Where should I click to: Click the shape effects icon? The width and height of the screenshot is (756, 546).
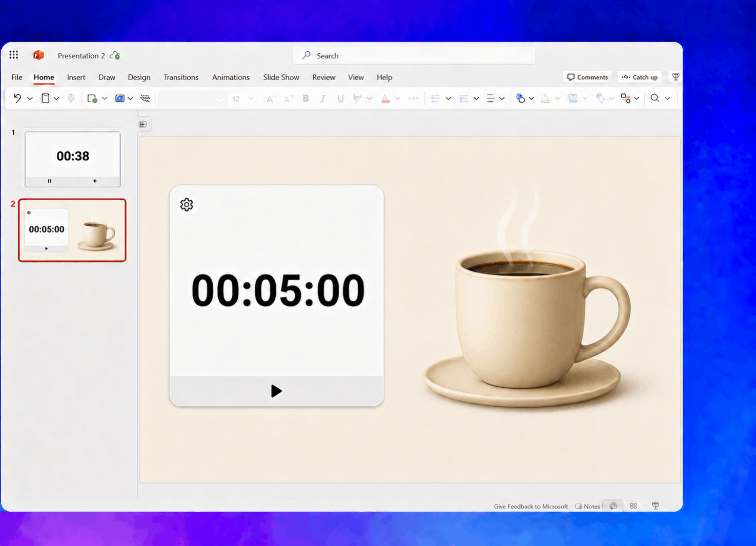(600, 98)
